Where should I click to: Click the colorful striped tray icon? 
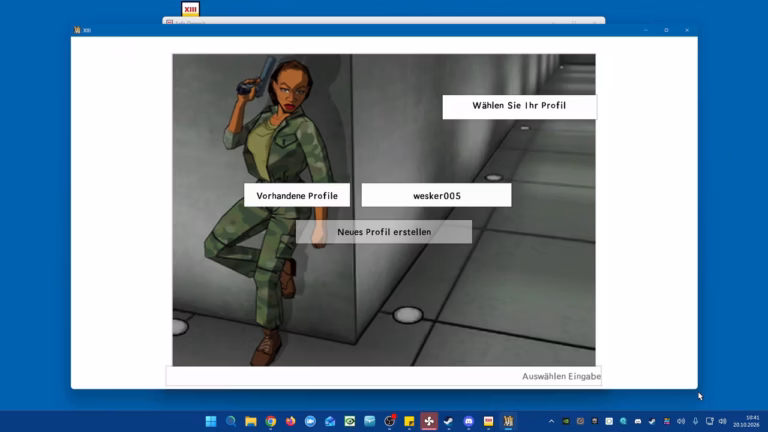[667, 421]
